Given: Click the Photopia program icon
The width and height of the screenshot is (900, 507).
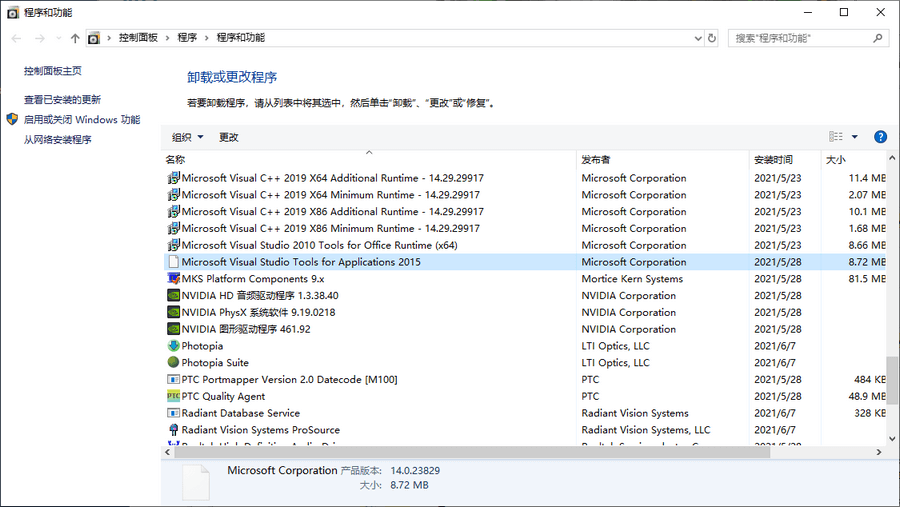Looking at the screenshot, I should click(x=173, y=346).
